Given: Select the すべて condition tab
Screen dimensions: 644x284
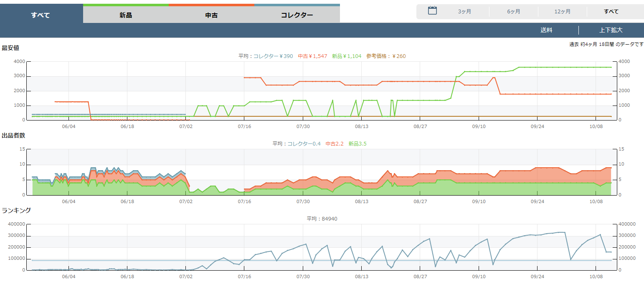Looking at the screenshot, I should pos(41,15).
